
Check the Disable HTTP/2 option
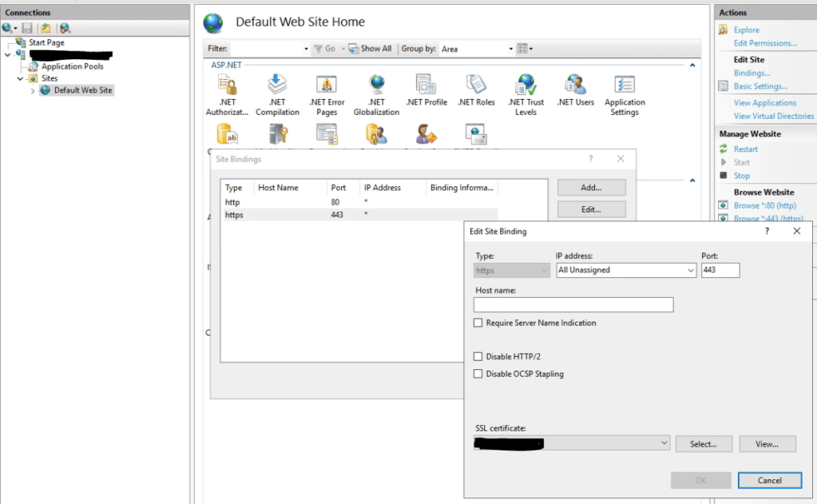(478, 357)
